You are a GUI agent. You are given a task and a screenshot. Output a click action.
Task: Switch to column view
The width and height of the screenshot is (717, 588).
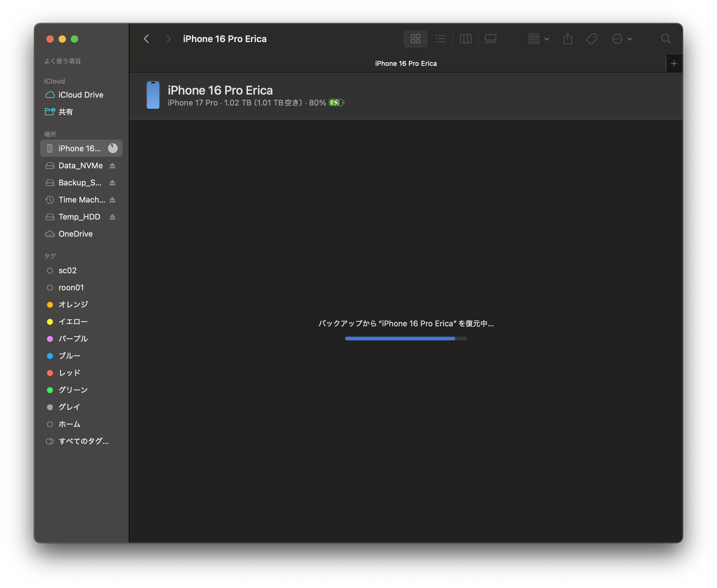point(465,39)
